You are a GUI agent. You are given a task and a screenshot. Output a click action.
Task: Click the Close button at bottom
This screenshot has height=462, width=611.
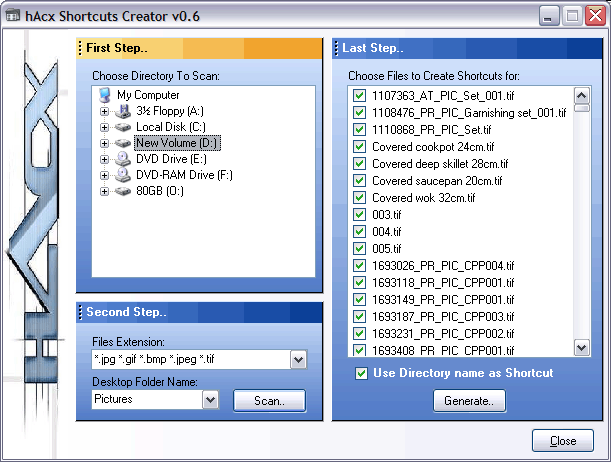(563, 441)
